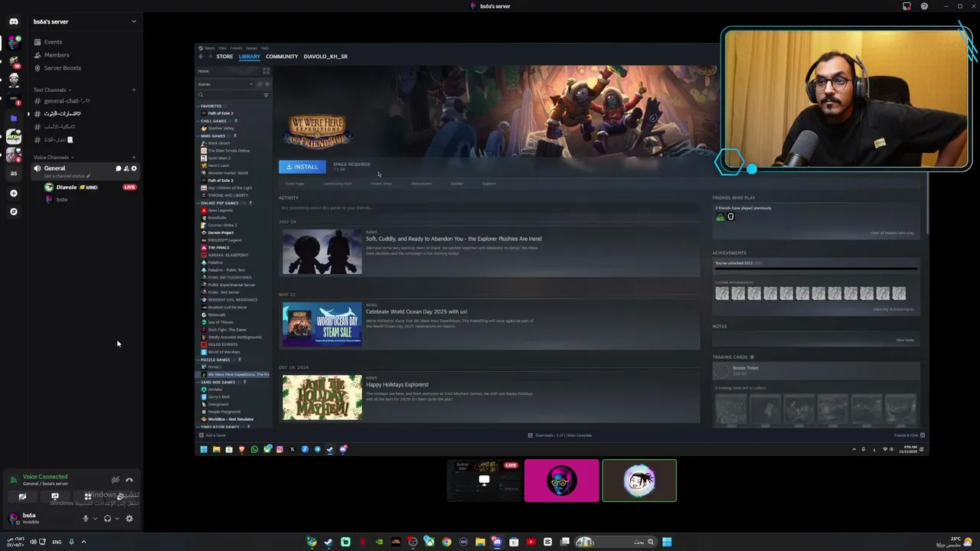980x551 pixels.
Task: Click Set a channel status link
Action: coord(67,176)
